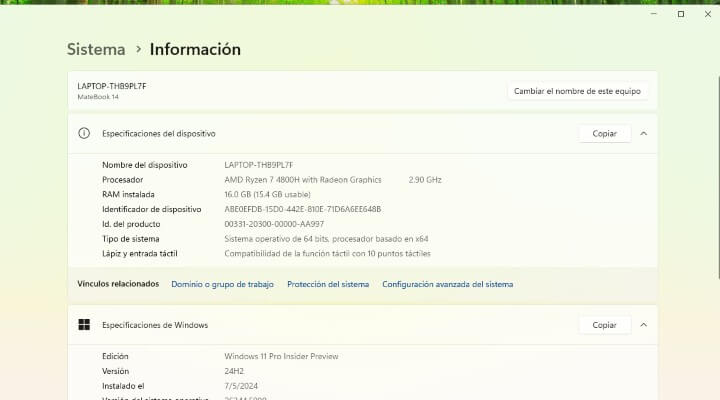720x400 pixels.
Task: Select the AMD Ryzen 7 4800H processor text
Action: pos(303,180)
